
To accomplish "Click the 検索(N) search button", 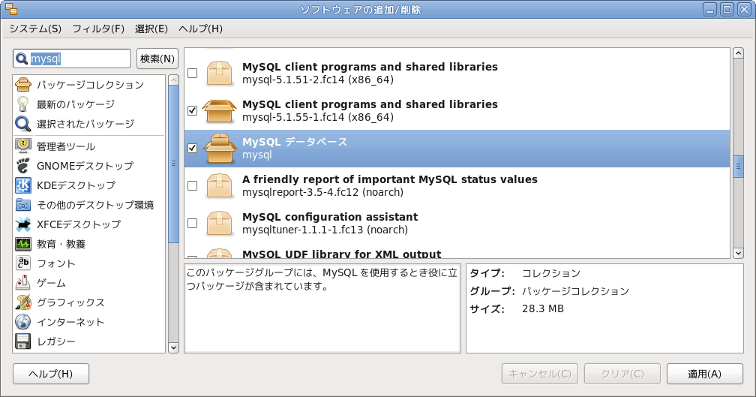I will coord(157,59).
